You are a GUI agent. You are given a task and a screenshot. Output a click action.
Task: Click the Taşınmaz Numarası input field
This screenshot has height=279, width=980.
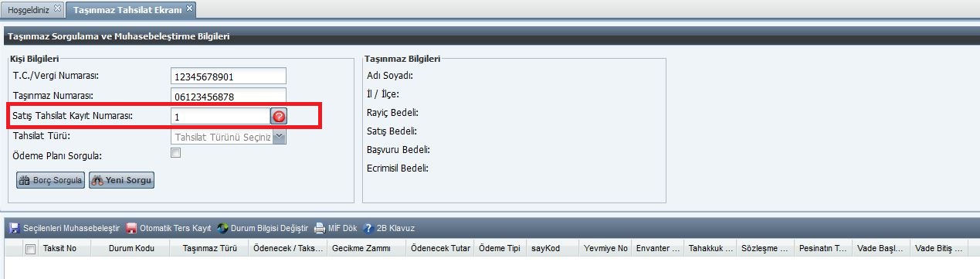(229, 96)
